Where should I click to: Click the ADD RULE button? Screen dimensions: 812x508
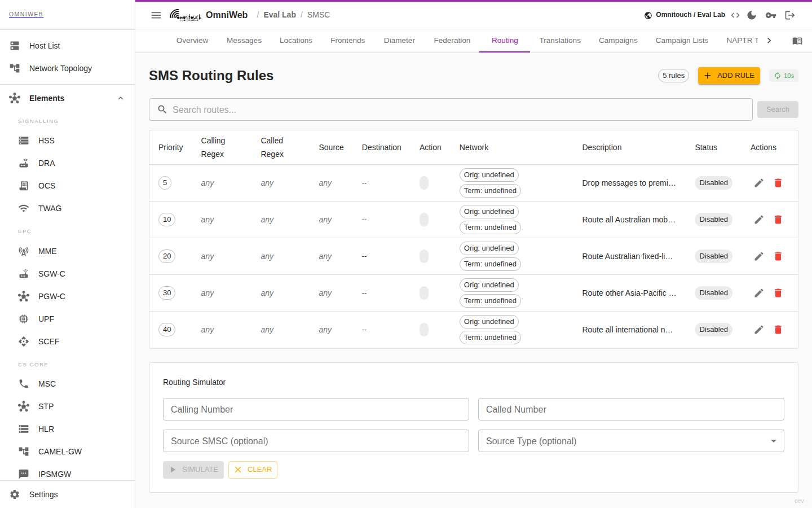pos(729,76)
